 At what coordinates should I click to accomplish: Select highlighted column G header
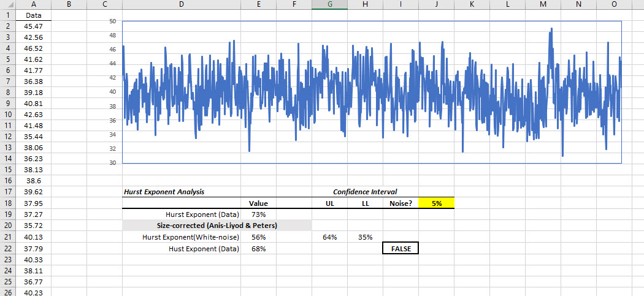click(x=329, y=4)
